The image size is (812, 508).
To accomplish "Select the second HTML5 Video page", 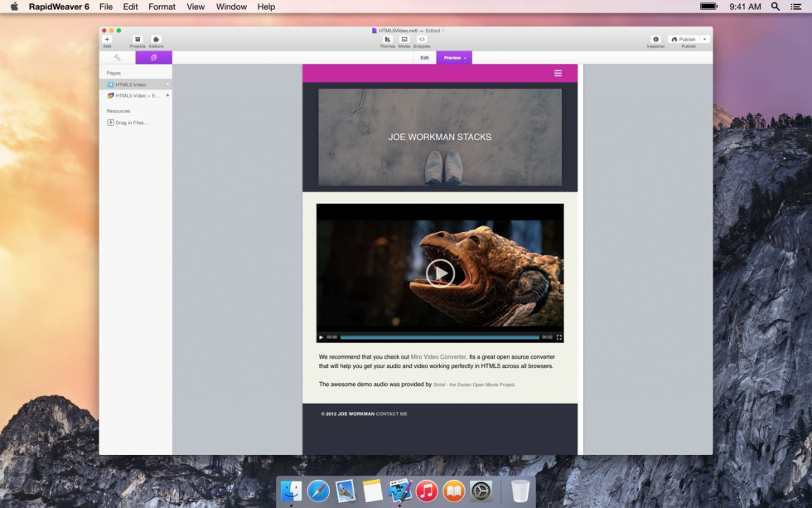I will point(135,96).
